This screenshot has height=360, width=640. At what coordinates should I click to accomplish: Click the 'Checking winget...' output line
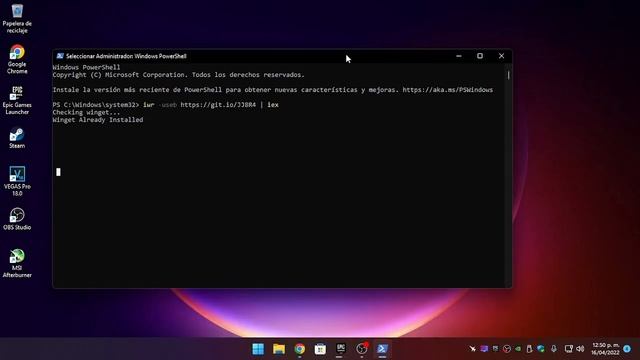pos(86,112)
